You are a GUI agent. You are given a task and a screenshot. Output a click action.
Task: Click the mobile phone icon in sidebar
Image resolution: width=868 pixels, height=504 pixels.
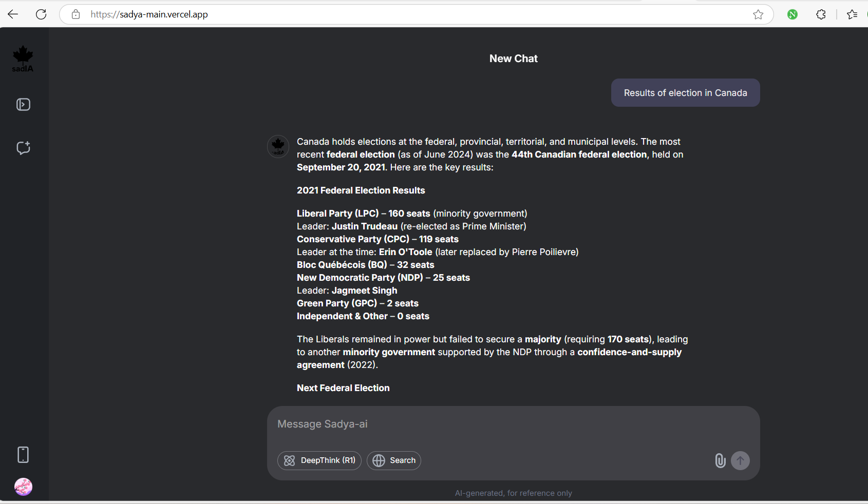(23, 455)
